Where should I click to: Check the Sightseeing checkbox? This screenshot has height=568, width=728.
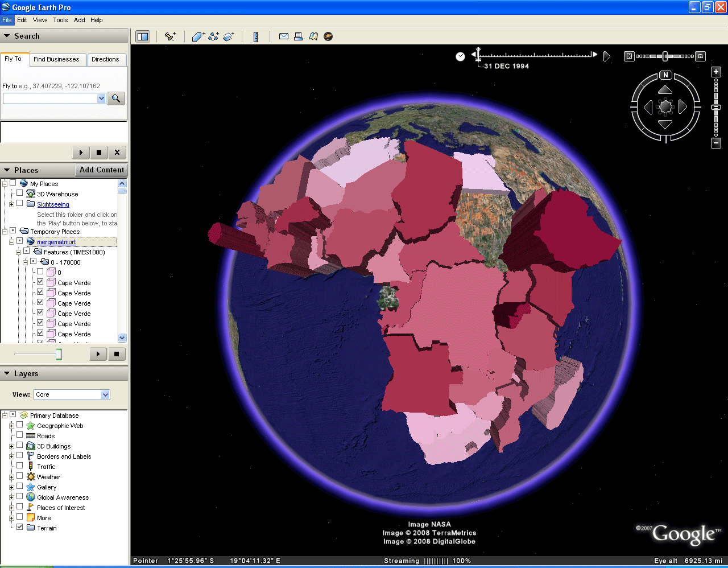point(20,203)
